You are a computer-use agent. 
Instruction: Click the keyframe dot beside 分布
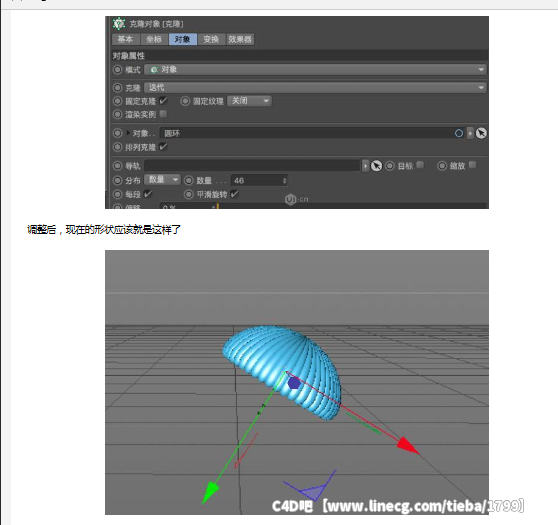tap(117, 180)
